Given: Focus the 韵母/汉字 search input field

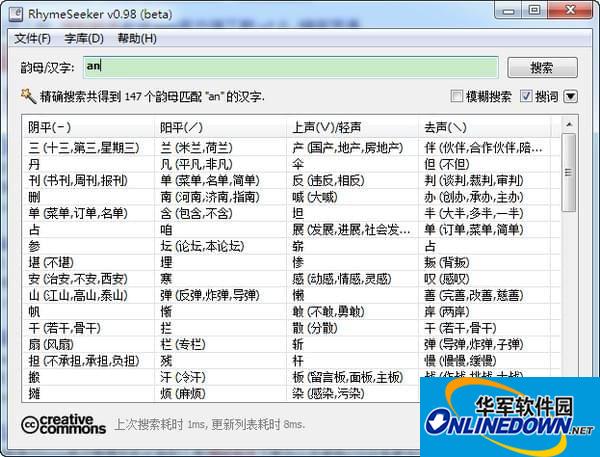Looking at the screenshot, I should pos(291,67).
